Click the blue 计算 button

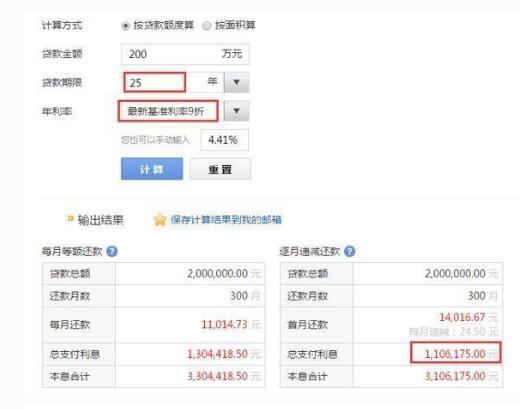click(152, 169)
